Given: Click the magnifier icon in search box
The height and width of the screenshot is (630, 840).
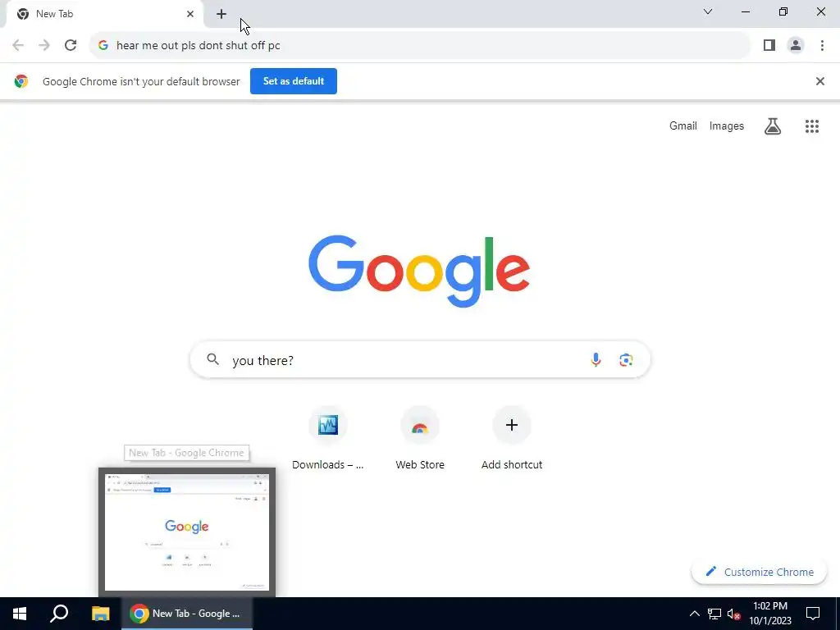Looking at the screenshot, I should click(213, 359).
